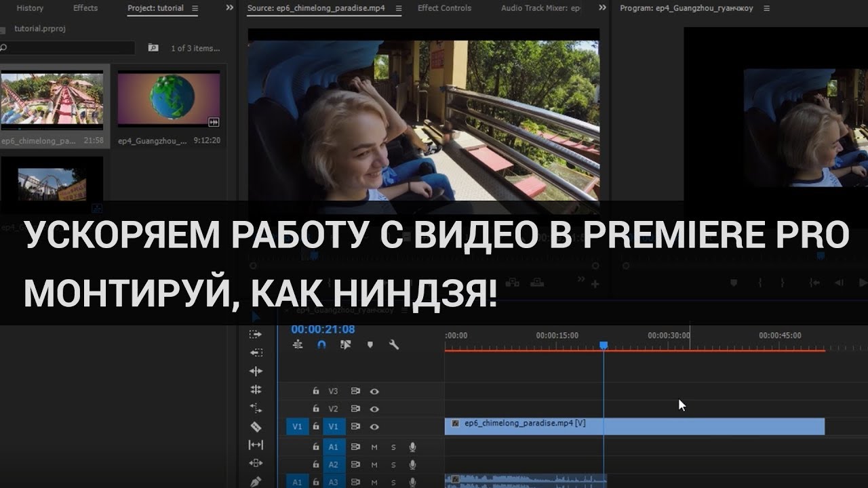Show hidden tabs in Source panel group
The width and height of the screenshot is (868, 488).
pyautogui.click(x=601, y=8)
